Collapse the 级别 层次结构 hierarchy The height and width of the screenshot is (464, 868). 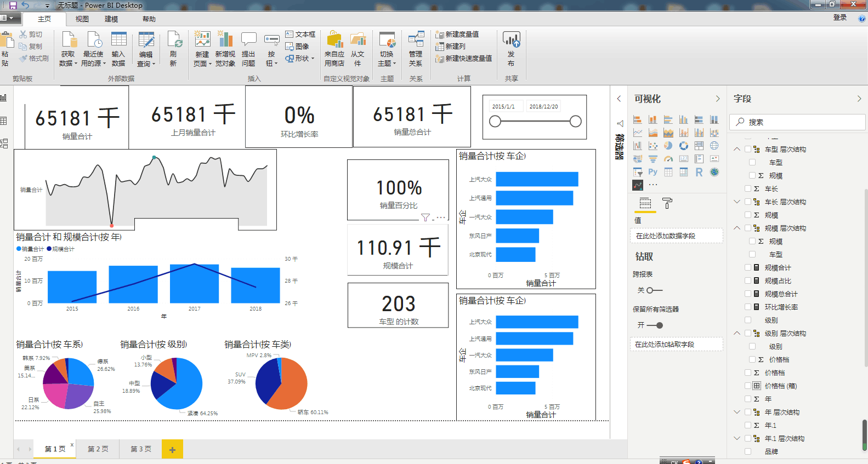(x=737, y=333)
